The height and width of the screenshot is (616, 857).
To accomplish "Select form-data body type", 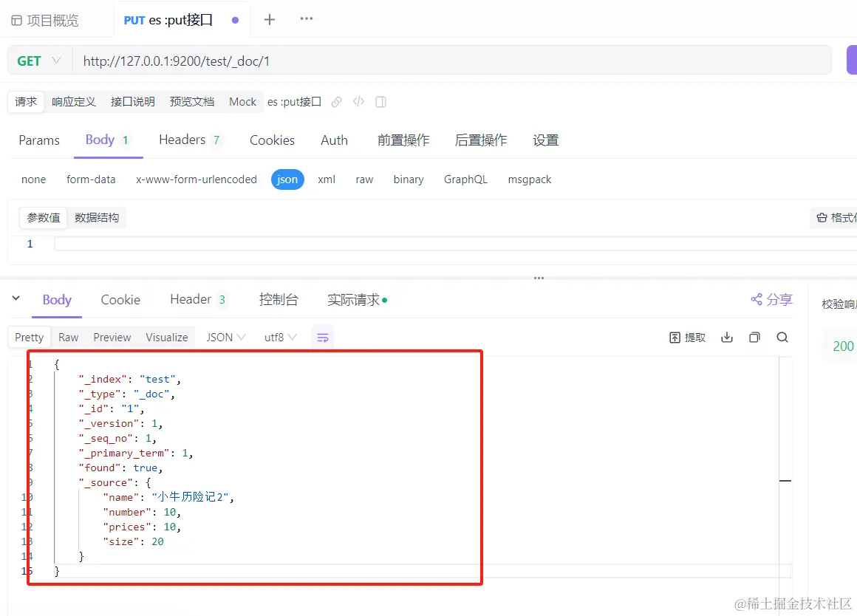I will tap(91, 179).
